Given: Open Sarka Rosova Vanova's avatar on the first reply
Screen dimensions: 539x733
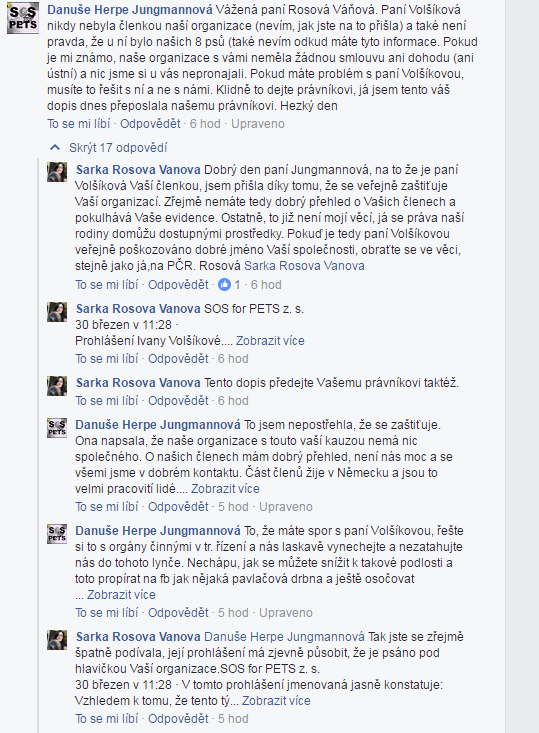Looking at the screenshot, I should tap(57, 172).
